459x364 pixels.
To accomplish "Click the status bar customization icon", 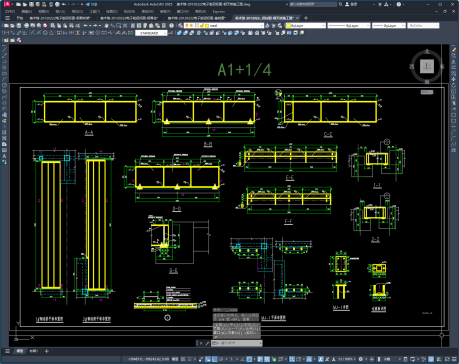I will tap(454, 359).
